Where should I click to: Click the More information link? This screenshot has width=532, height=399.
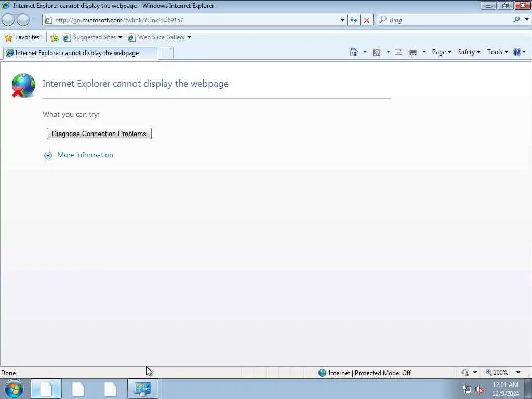85,155
